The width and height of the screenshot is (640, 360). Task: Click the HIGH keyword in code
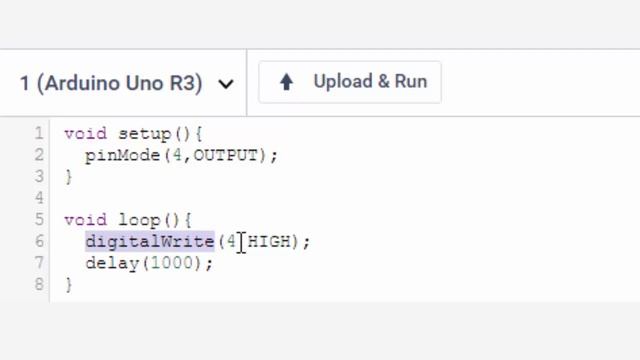point(269,241)
